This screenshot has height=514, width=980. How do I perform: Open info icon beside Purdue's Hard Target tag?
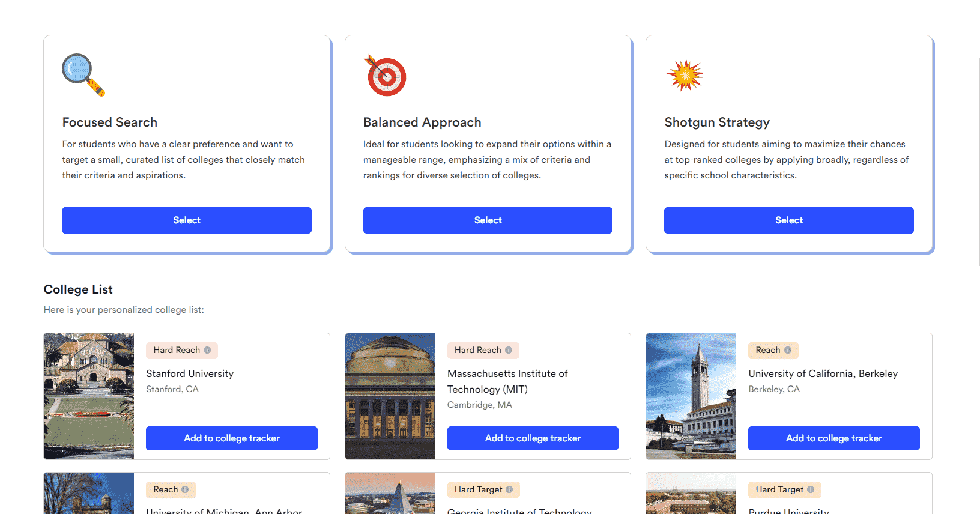point(811,489)
